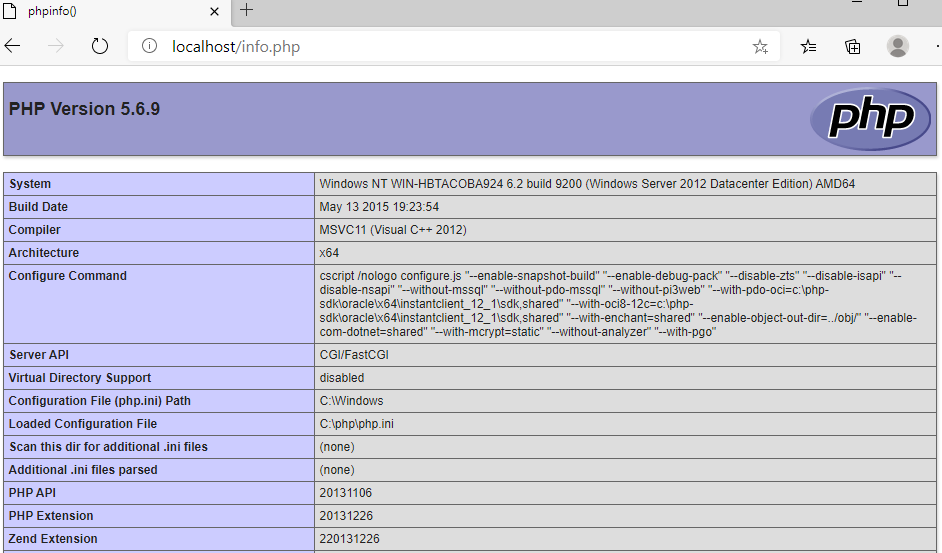Select the C:\php\php.ini value
This screenshot has height=553, width=942.
(357, 424)
